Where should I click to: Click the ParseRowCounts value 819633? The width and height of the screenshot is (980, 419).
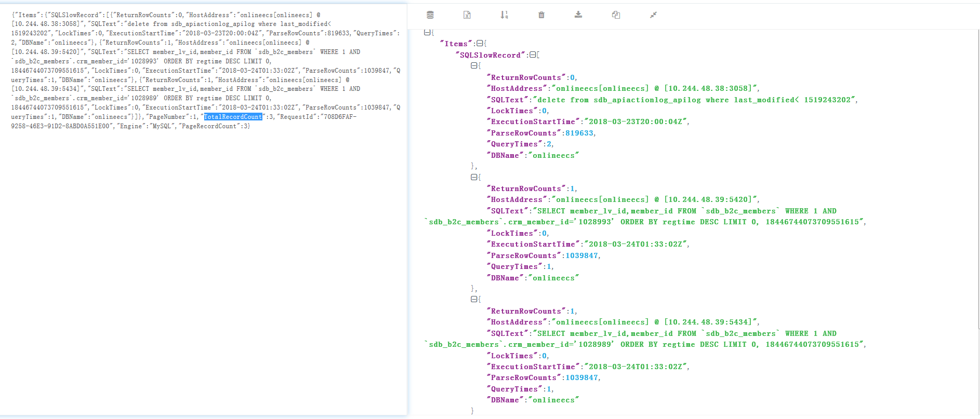click(579, 133)
